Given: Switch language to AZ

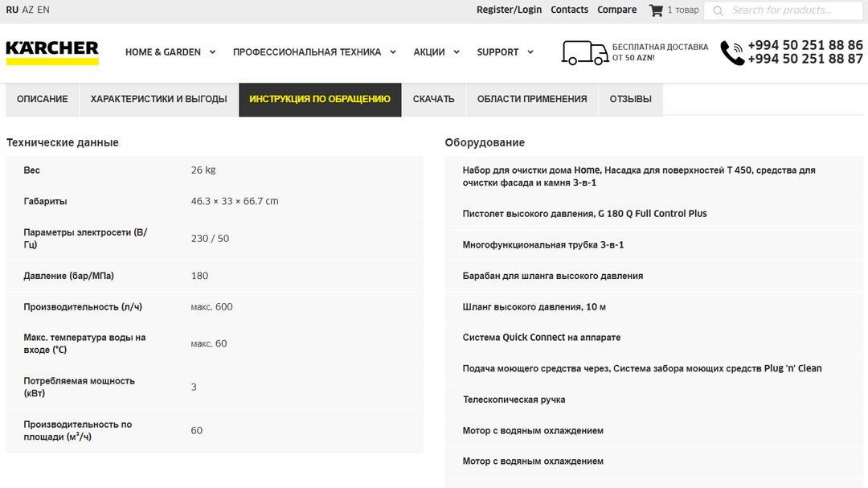Looking at the screenshot, I should (x=27, y=10).
